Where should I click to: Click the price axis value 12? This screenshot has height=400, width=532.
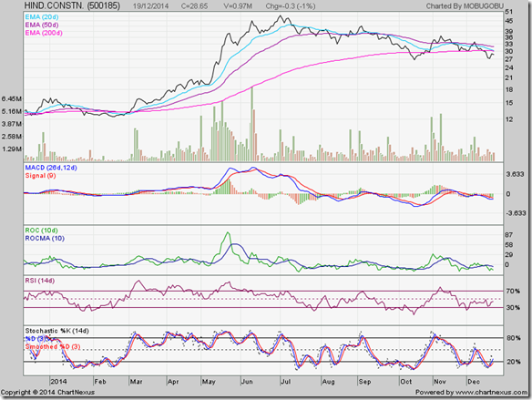pyautogui.click(x=509, y=119)
